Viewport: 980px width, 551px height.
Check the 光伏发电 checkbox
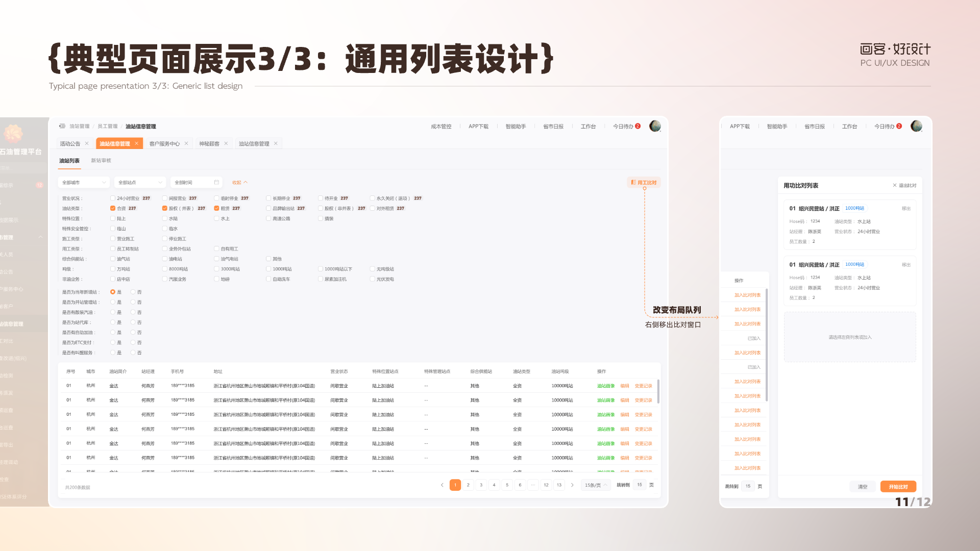coord(372,279)
